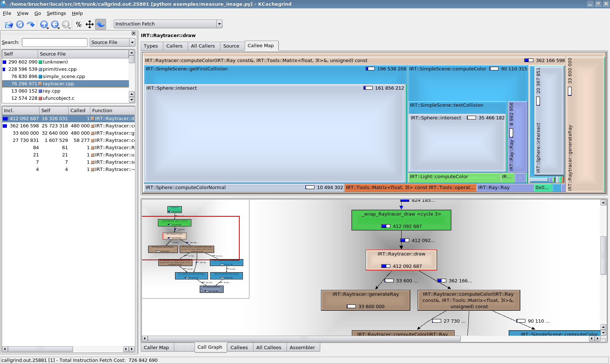Viewport: 610px width, 364px height.
Task: Close the left profile dock panel
Action: tap(134, 33)
